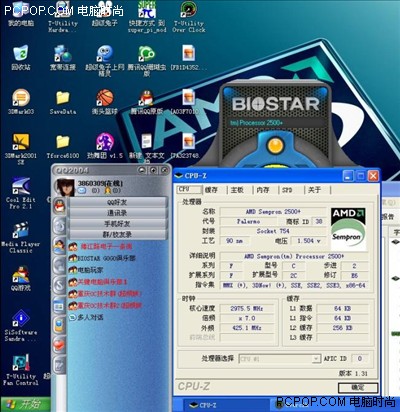This screenshot has height=412, width=400.
Task: Click the mail envelope icon under QQ number
Action: pyautogui.click(x=82, y=191)
